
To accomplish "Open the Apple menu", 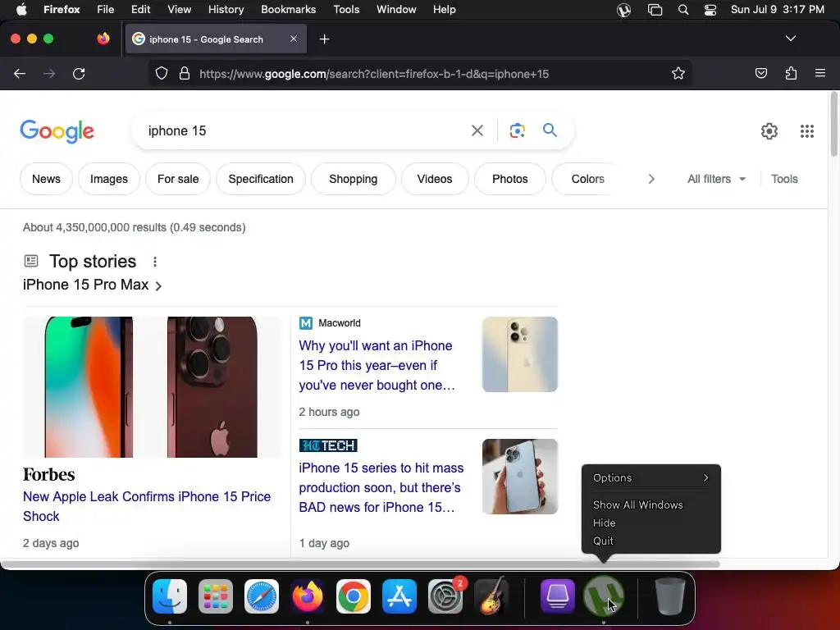I will [x=21, y=10].
